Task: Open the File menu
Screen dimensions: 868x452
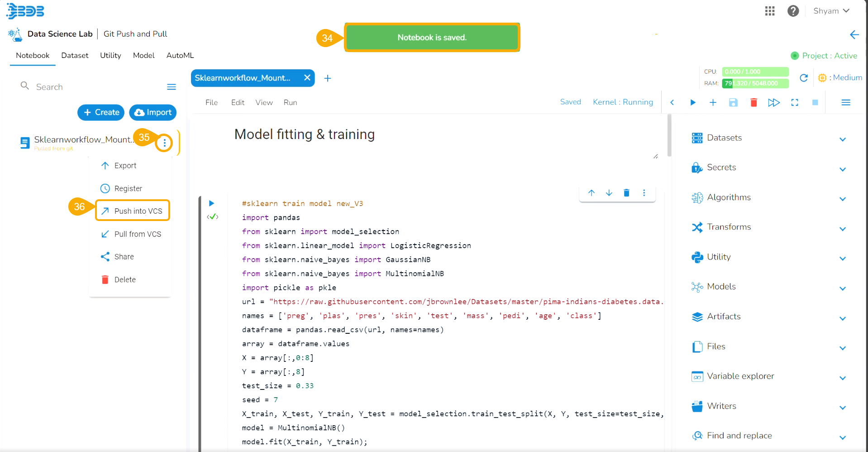Action: coord(211,103)
